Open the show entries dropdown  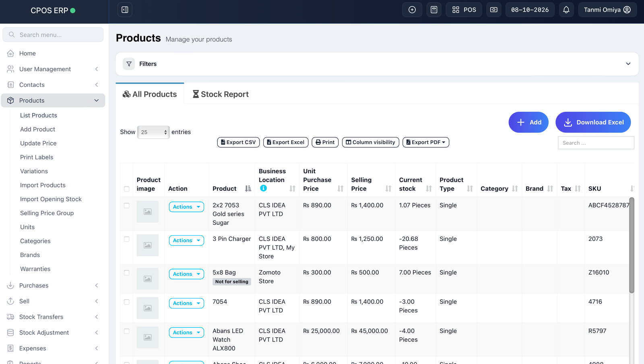[153, 132]
